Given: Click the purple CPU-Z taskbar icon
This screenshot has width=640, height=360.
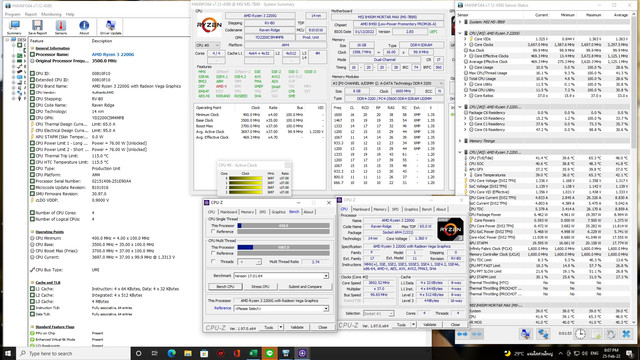Looking at the screenshot, I should [x=302, y=353].
